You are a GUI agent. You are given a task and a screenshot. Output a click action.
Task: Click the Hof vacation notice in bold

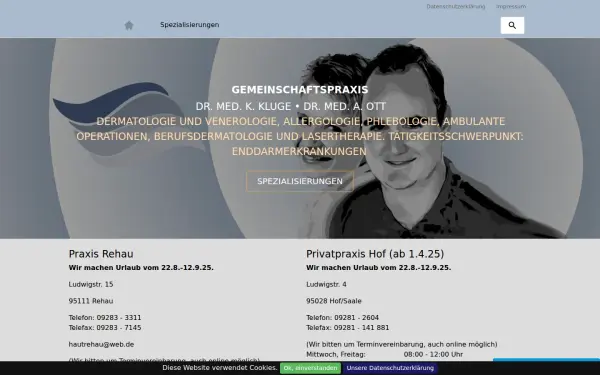pyautogui.click(x=378, y=268)
